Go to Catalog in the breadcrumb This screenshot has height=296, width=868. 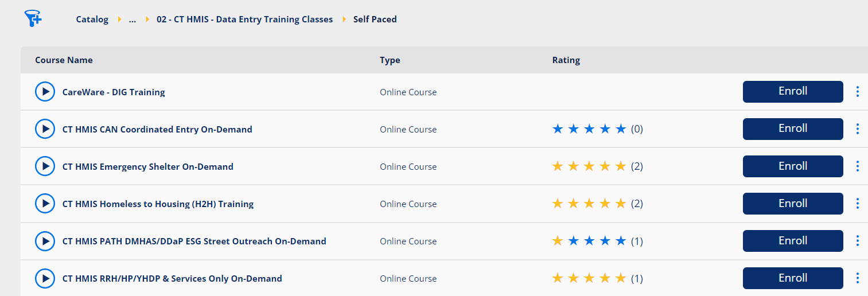pyautogui.click(x=92, y=20)
